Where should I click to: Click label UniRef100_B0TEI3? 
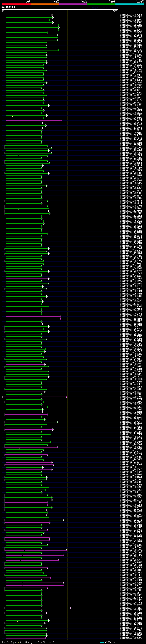pos(131,138)
